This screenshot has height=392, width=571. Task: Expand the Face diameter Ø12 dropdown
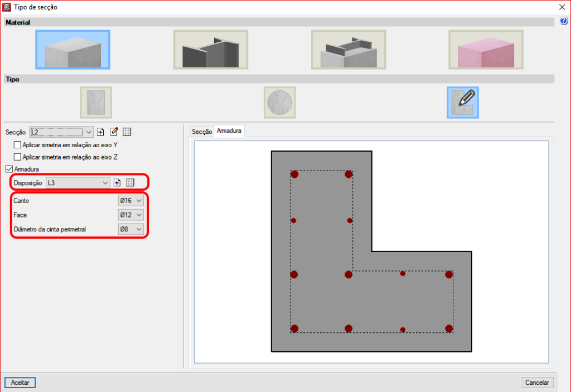coord(130,215)
